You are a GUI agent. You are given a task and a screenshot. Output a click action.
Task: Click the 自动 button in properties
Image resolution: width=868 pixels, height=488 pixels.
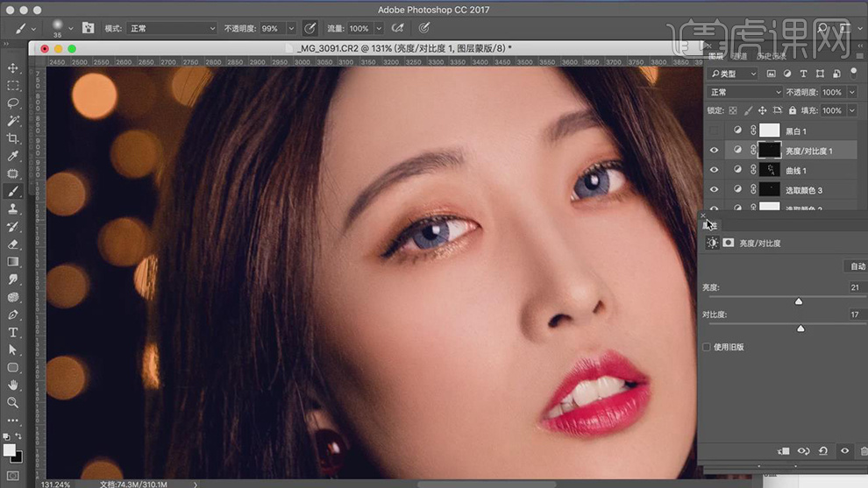point(857,266)
